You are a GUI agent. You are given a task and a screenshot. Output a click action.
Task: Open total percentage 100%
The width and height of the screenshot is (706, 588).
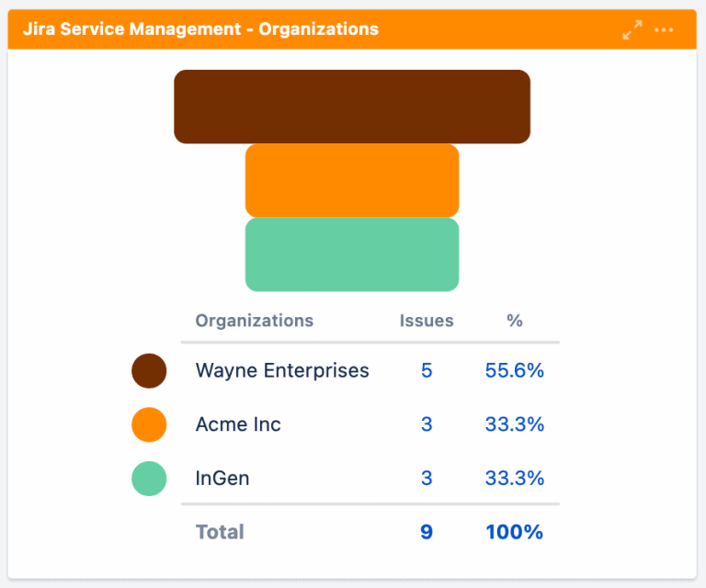515,532
